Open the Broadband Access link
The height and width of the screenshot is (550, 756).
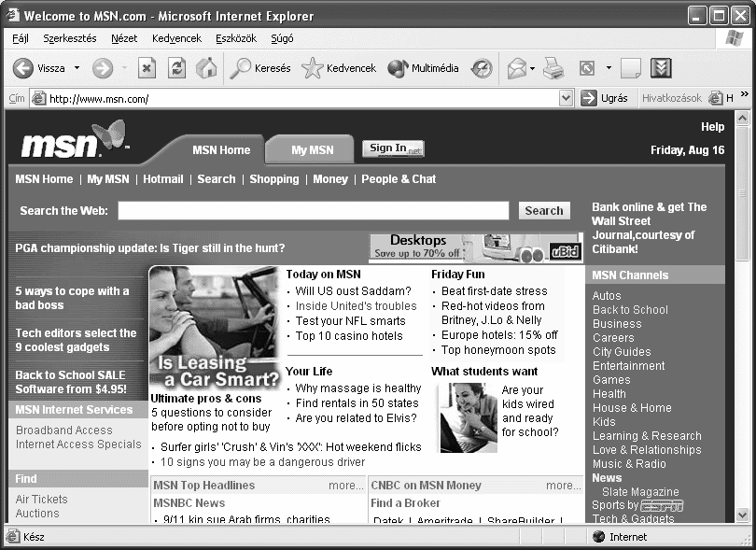click(x=64, y=430)
